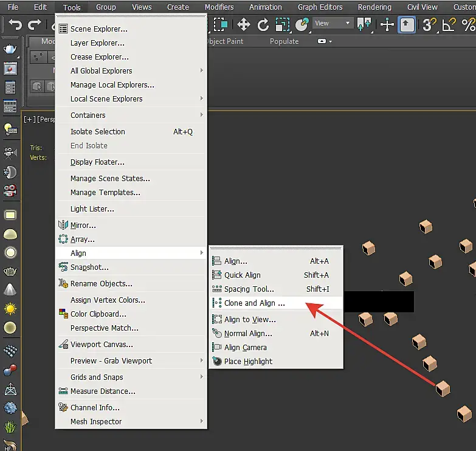Select the Rotate tool icon

[263, 24]
